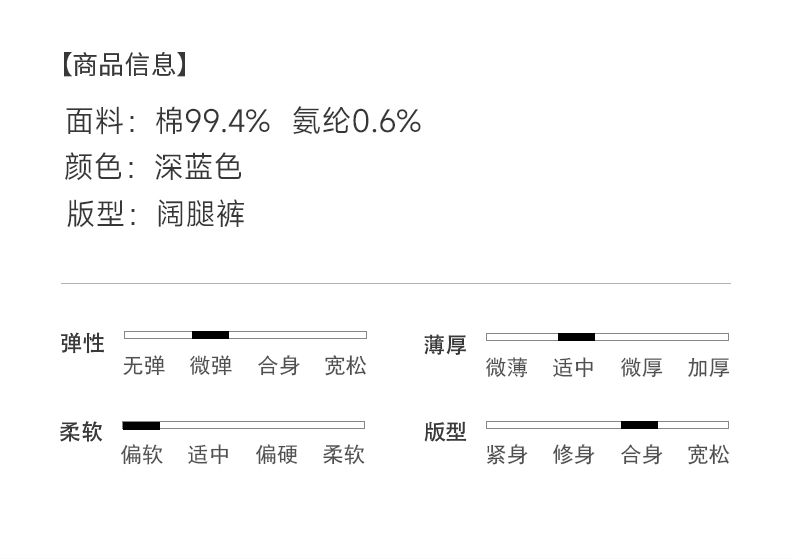Select the 微厚 thickness label

pos(641,368)
